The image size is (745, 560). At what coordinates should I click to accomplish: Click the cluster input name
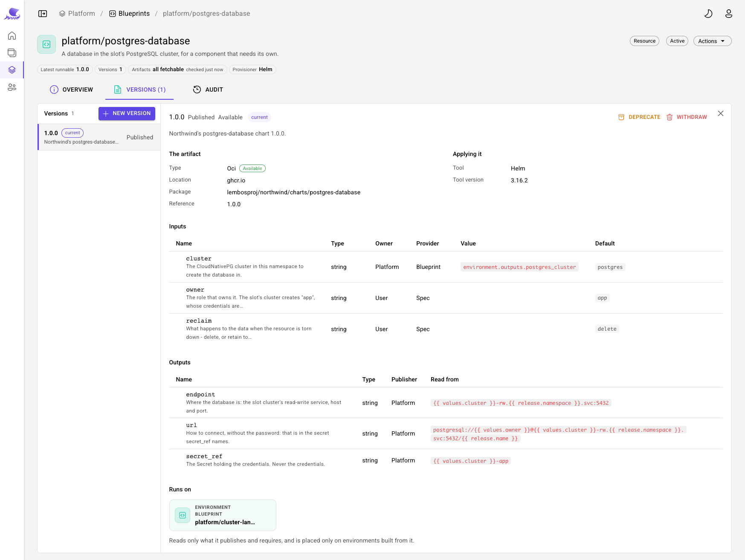(x=199, y=259)
